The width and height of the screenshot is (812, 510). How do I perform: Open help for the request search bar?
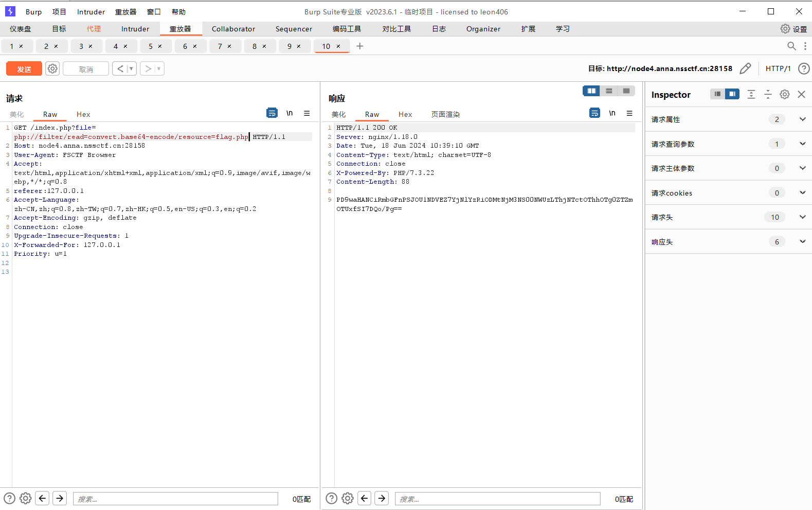click(10, 498)
